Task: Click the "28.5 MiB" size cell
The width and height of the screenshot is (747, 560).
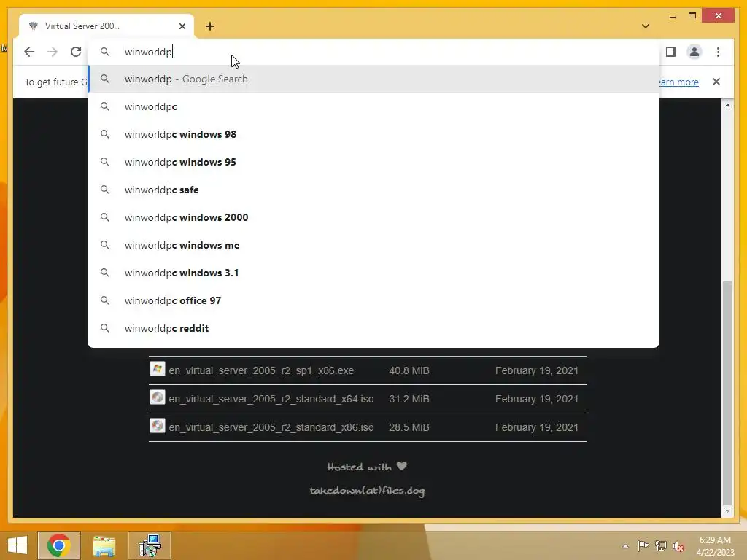Action: [409, 427]
